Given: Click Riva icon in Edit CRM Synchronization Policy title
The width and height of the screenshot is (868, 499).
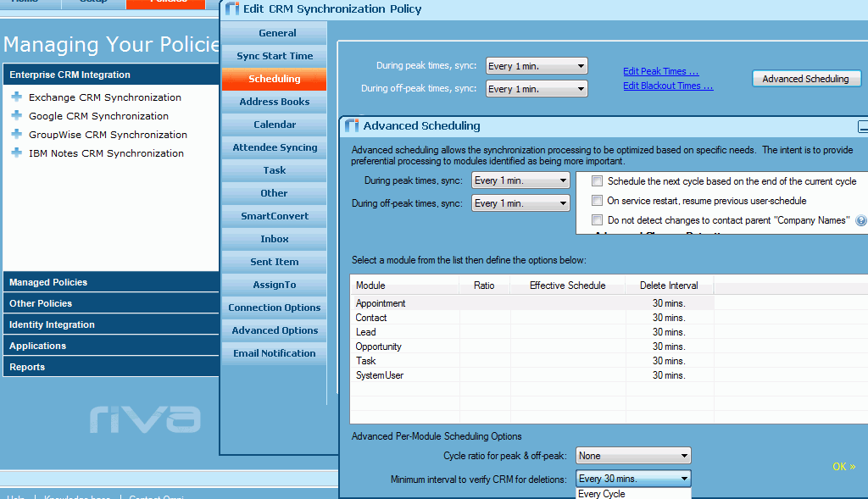Looking at the screenshot, I should [231, 9].
